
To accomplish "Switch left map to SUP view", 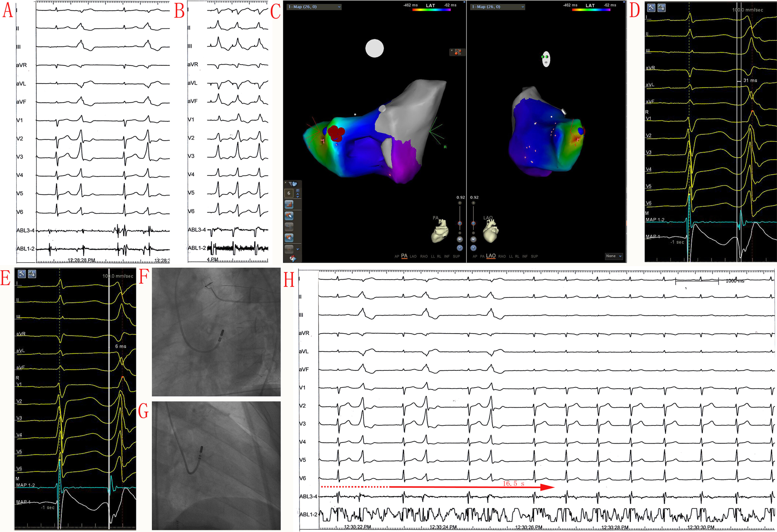I will coord(456,257).
